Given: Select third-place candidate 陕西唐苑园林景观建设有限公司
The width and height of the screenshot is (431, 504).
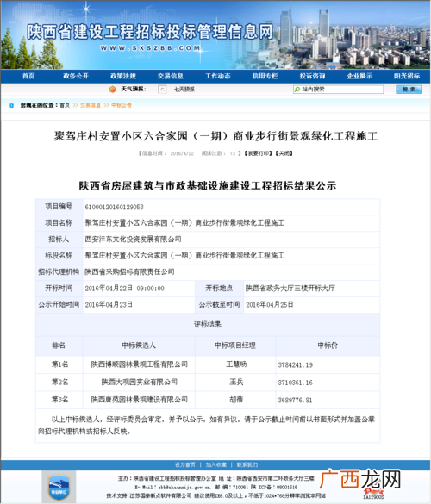Looking at the screenshot, I should pyautogui.click(x=140, y=400).
